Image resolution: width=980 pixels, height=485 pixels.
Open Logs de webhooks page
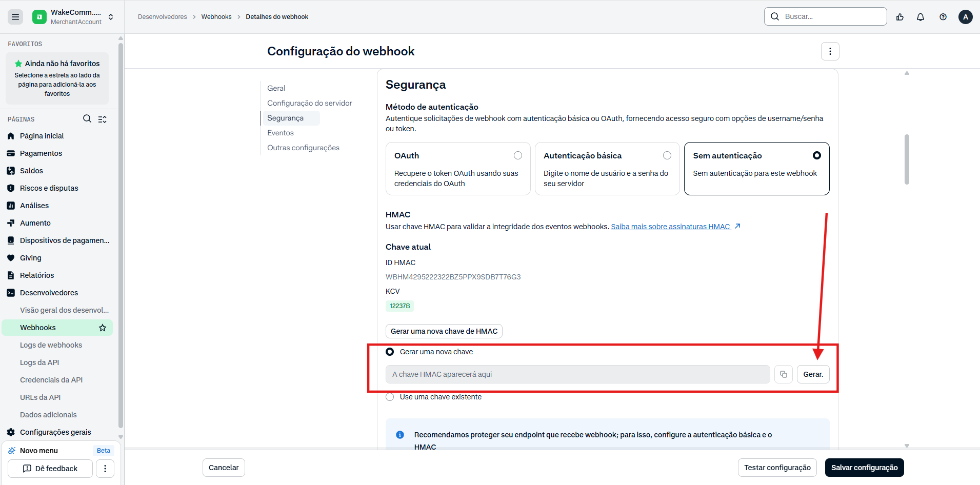click(x=51, y=345)
